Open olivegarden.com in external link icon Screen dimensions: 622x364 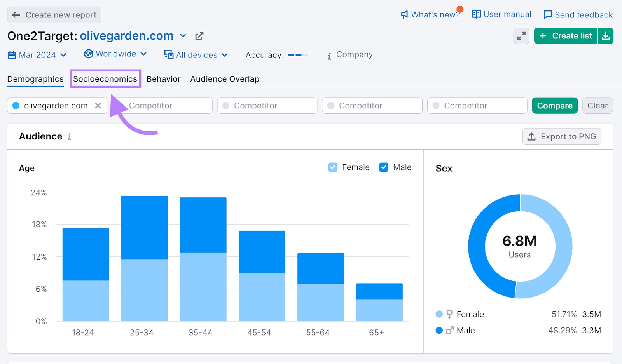coord(199,36)
